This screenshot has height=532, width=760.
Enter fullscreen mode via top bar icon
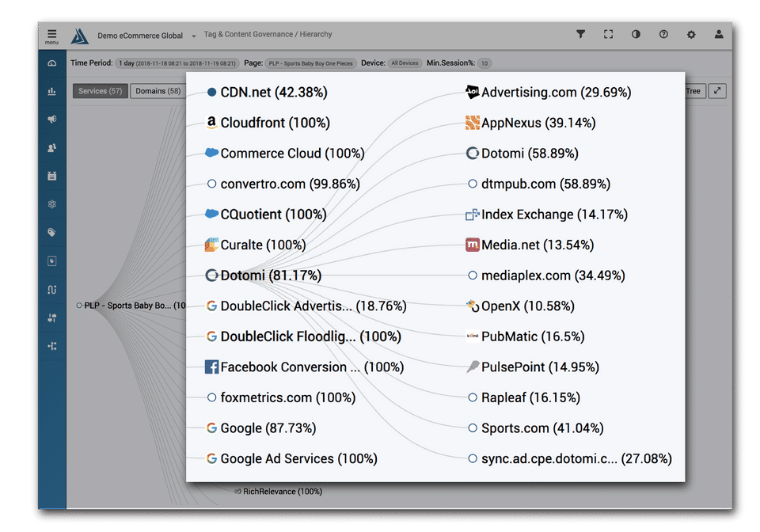608,35
